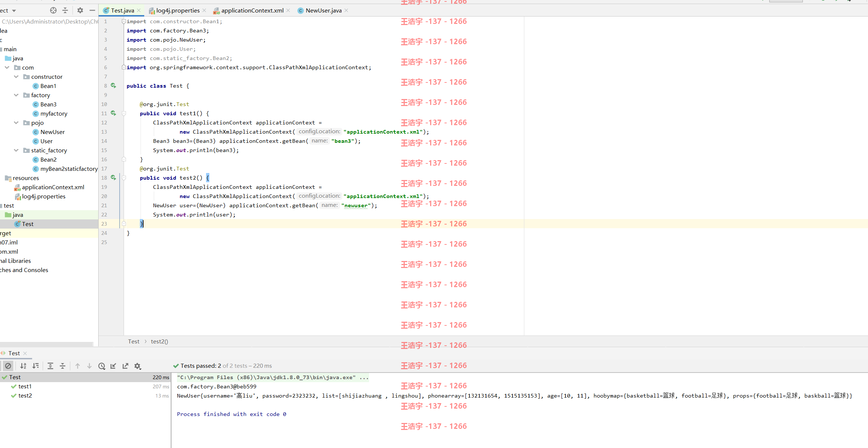This screenshot has height=448, width=868.
Task: Fold the import block at line 1
Action: tap(124, 21)
